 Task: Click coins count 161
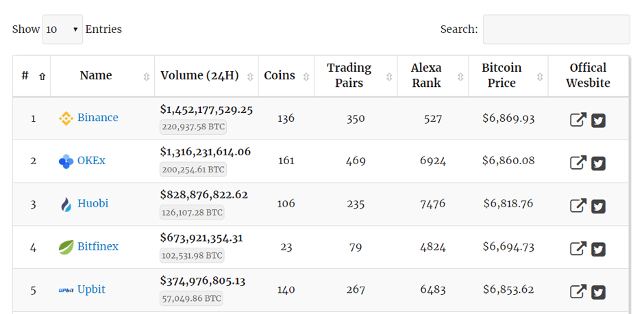286,161
